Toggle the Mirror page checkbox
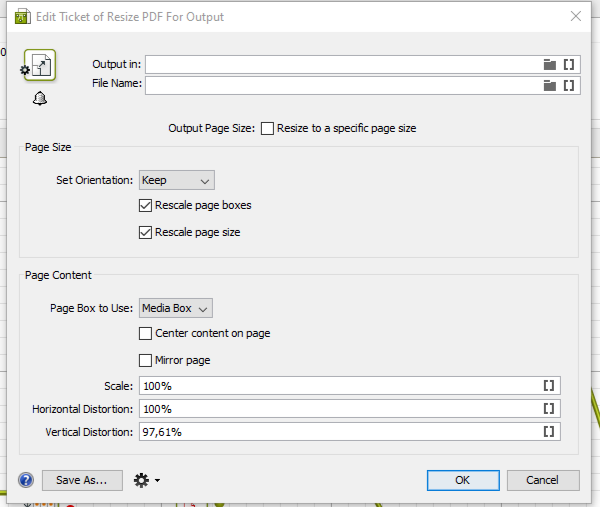The width and height of the screenshot is (600, 507). pyautogui.click(x=146, y=360)
